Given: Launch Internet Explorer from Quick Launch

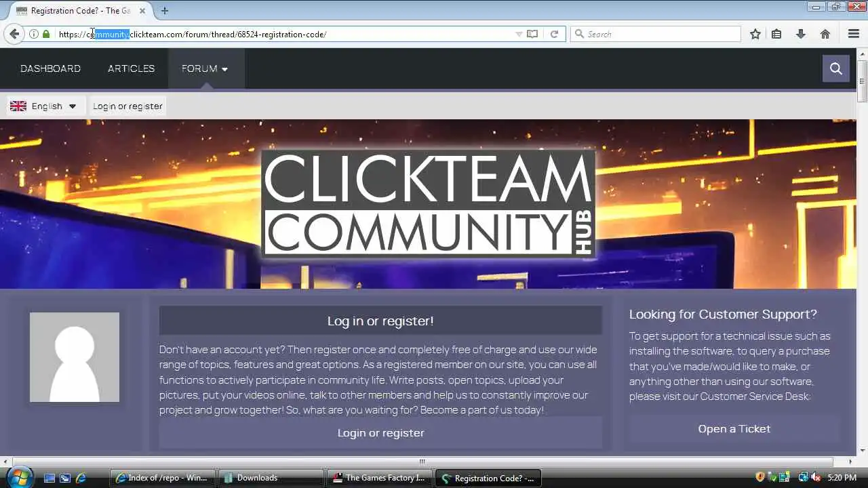Looking at the screenshot, I should tap(81, 478).
